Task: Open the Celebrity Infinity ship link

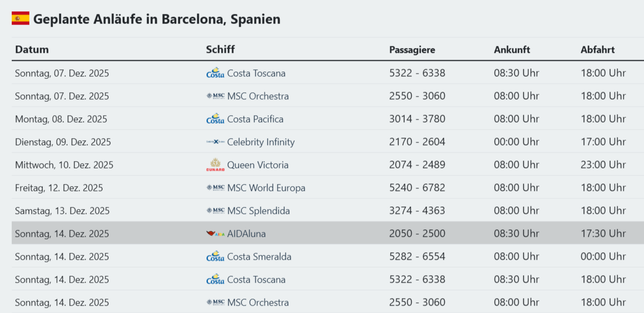Action: pyautogui.click(x=261, y=142)
